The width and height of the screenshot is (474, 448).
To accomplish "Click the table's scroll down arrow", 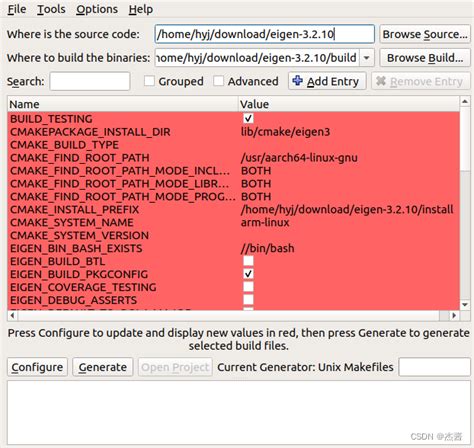I will click(x=465, y=305).
